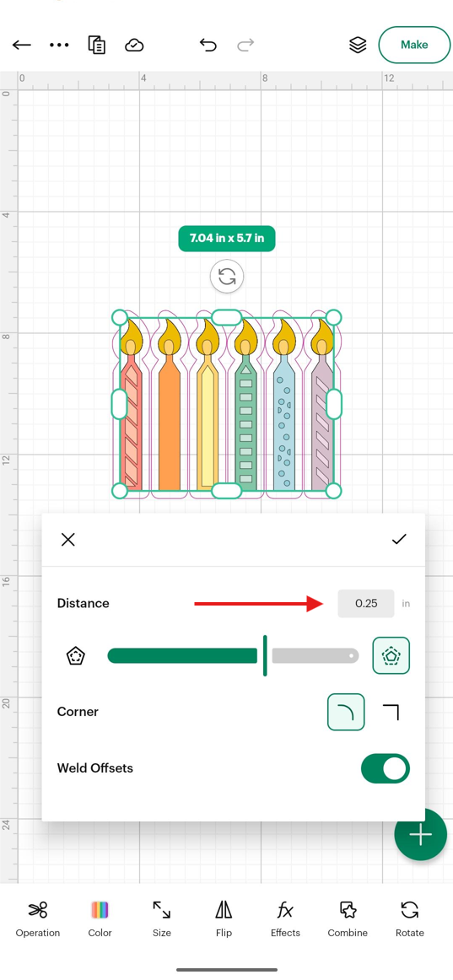Select the square corner option
The width and height of the screenshot is (453, 980).
point(391,712)
